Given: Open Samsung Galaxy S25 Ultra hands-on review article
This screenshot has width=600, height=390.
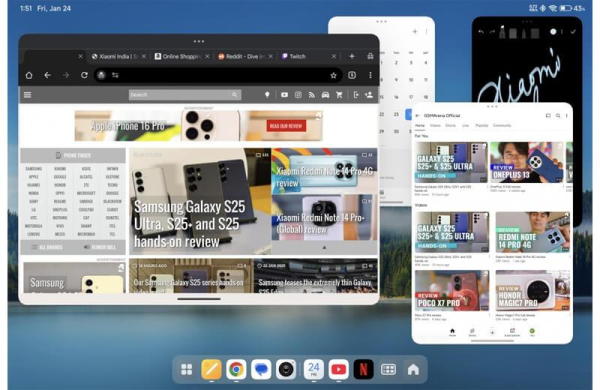Looking at the screenshot, I should pyautogui.click(x=200, y=201).
